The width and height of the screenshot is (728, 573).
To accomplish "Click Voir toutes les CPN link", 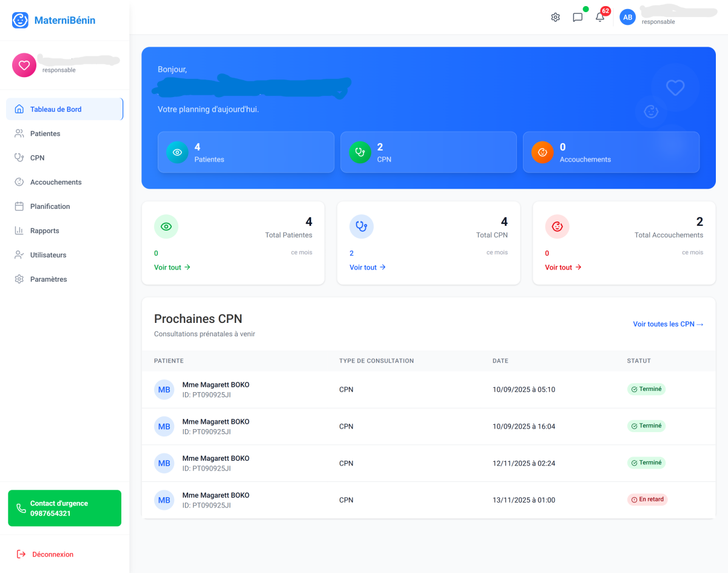I will pos(668,324).
